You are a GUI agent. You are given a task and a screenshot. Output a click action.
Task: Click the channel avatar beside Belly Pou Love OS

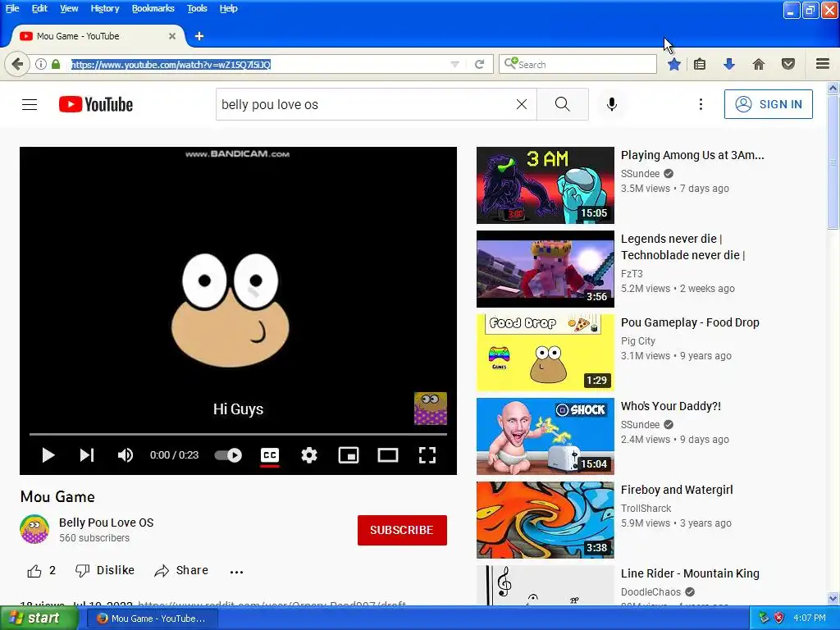(x=34, y=529)
